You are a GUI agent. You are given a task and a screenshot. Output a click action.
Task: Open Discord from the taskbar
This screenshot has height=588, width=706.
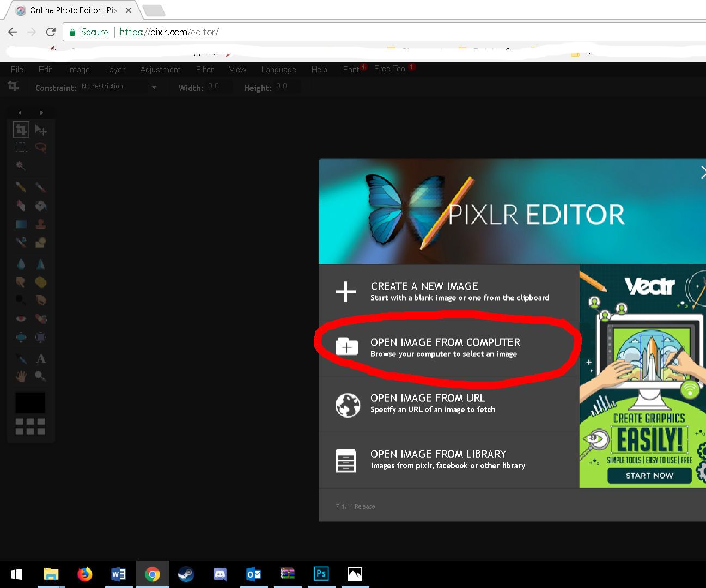(x=220, y=574)
